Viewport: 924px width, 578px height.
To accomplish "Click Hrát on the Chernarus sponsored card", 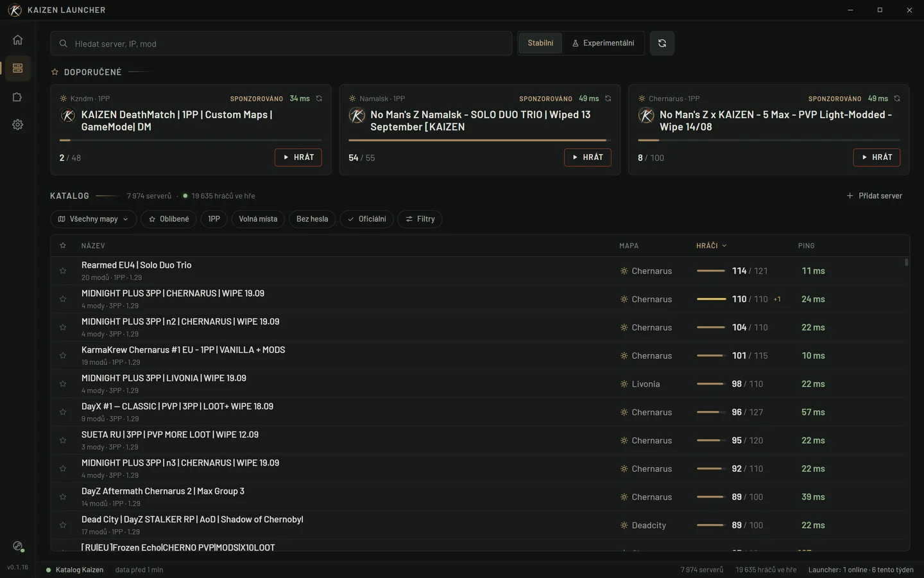I will (877, 157).
